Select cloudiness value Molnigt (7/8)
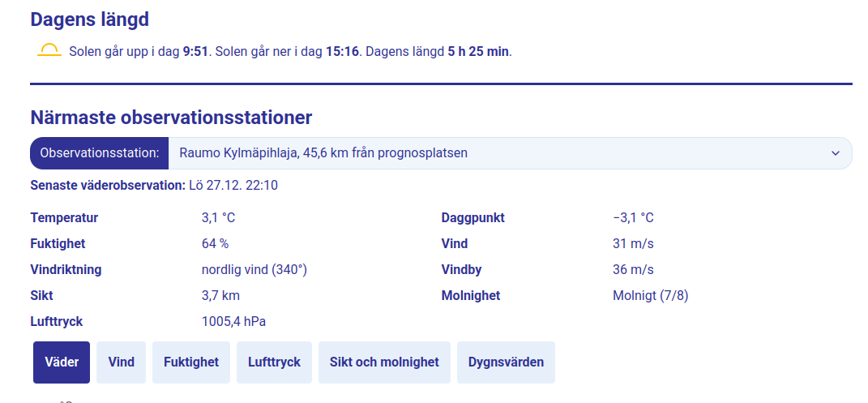 coord(651,296)
